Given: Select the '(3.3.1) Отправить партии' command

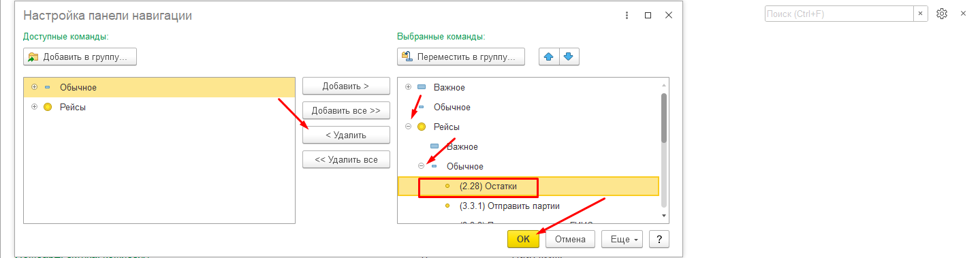Looking at the screenshot, I should pos(528,206).
